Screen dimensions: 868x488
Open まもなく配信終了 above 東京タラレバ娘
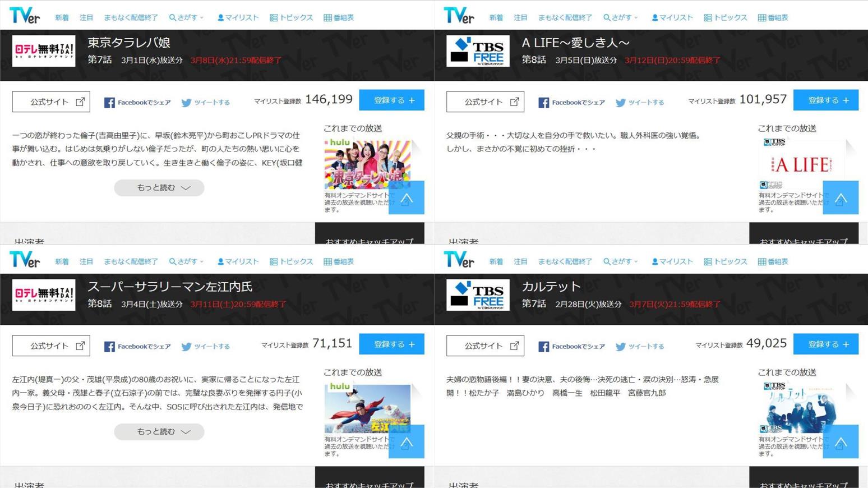point(131,17)
